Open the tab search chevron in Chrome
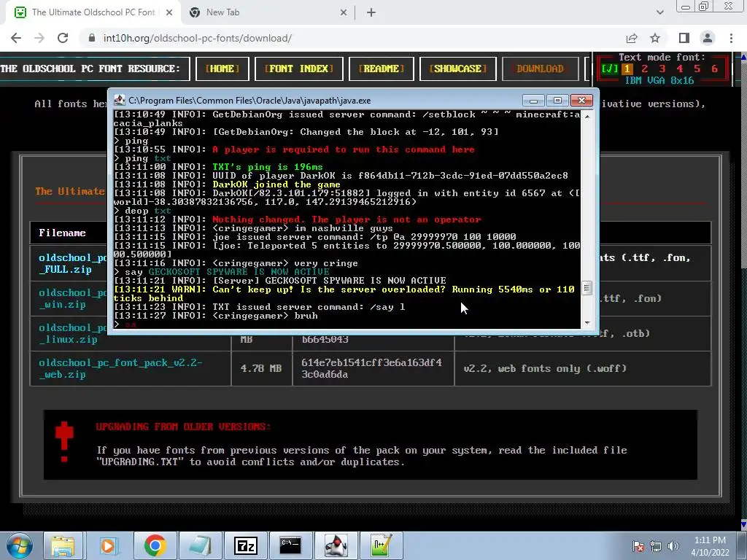 pos(659,12)
